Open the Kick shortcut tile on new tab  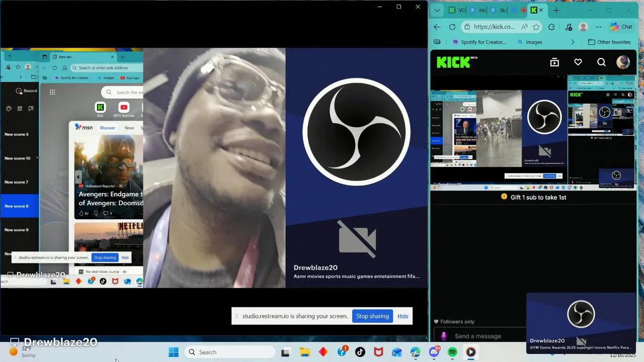(101, 110)
